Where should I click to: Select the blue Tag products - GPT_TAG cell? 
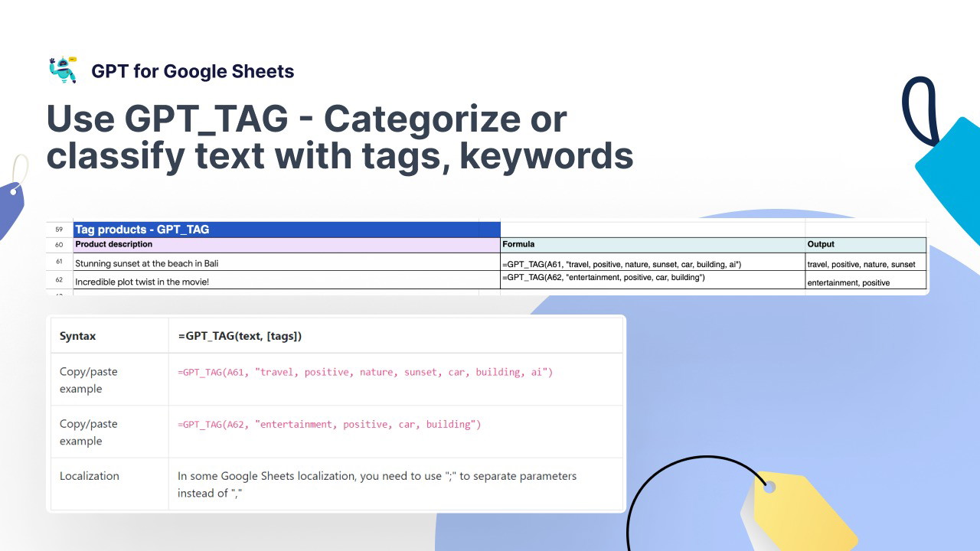[286, 230]
